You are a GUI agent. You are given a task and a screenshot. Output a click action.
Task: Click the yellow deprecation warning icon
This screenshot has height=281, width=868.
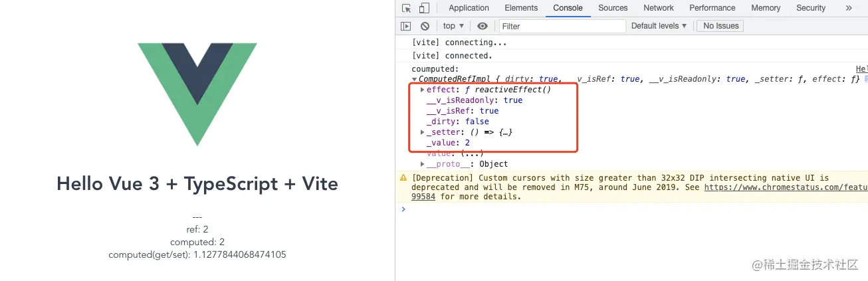(403, 178)
